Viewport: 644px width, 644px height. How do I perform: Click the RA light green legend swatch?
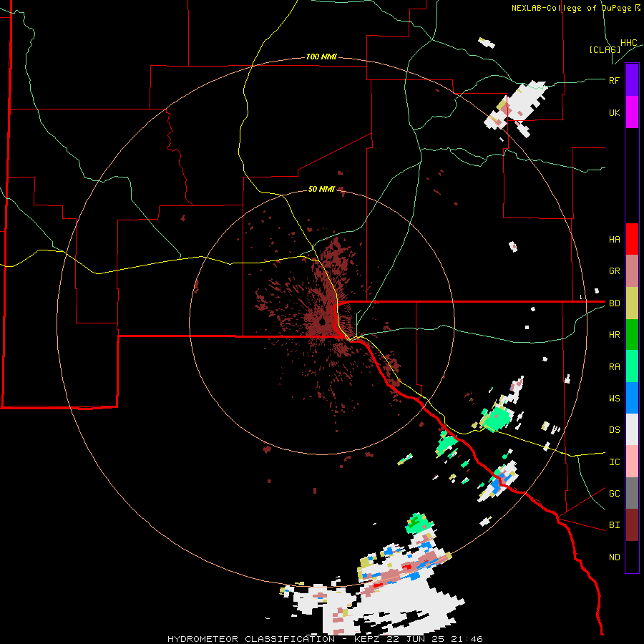[x=632, y=366]
